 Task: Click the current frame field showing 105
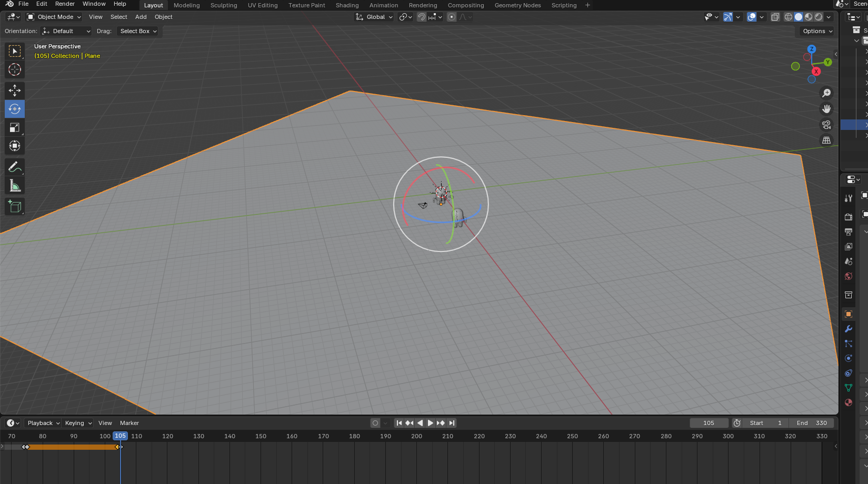(x=709, y=423)
